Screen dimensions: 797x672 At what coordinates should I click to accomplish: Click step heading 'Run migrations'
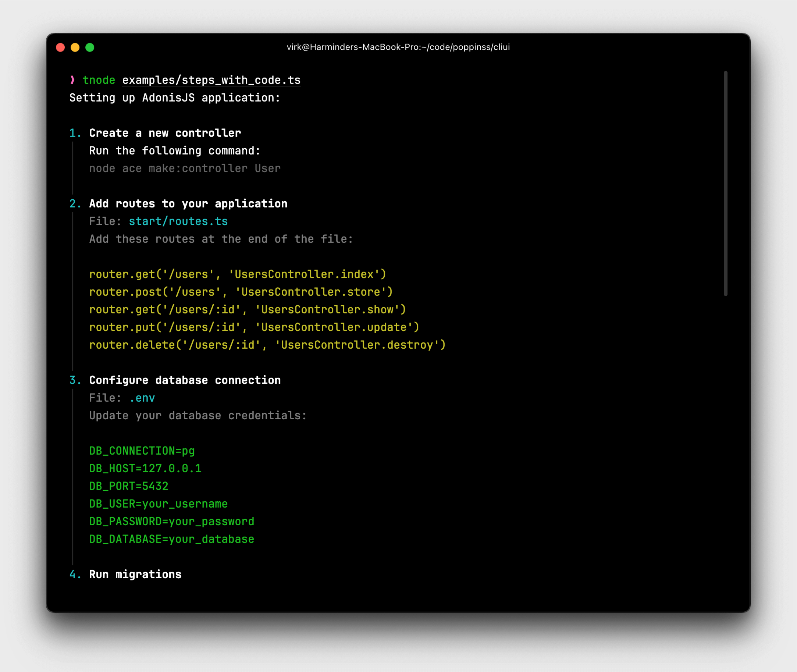click(x=135, y=575)
